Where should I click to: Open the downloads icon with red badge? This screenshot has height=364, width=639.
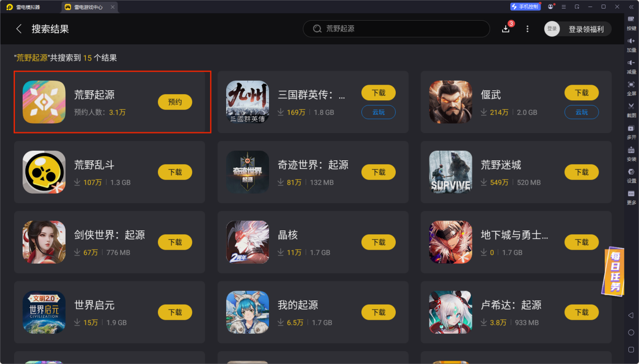[x=506, y=29]
